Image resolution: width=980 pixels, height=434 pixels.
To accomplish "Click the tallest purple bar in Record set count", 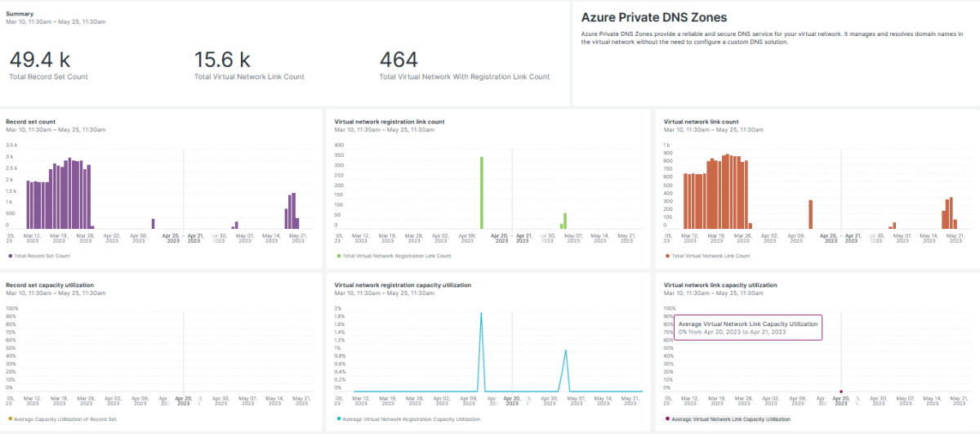I will point(69,194).
